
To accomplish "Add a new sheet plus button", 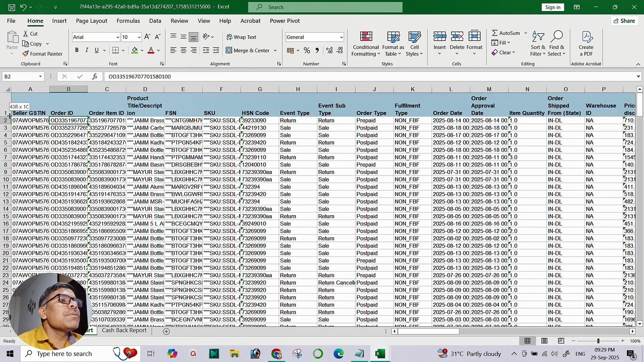I will (x=166, y=331).
